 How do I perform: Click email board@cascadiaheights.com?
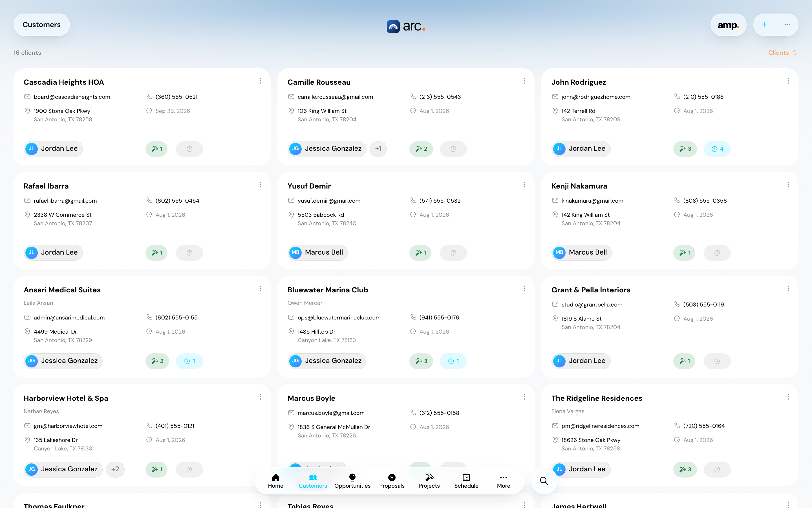coord(72,97)
